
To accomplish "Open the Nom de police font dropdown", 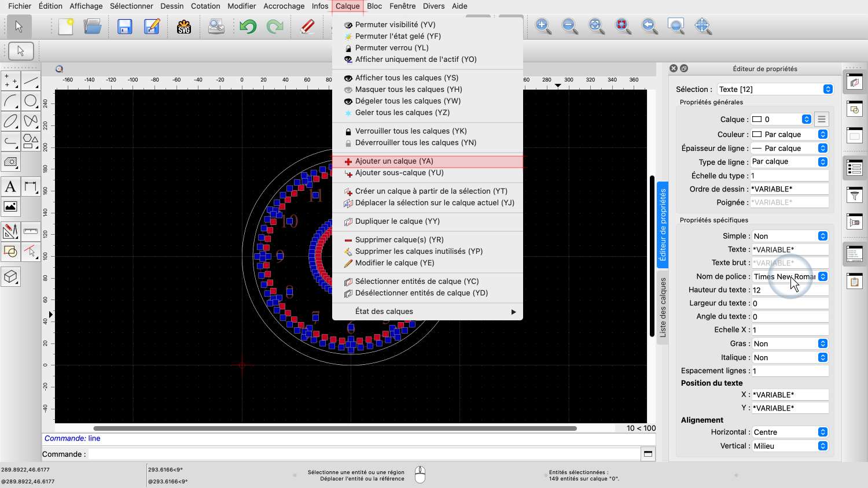I will [789, 277].
